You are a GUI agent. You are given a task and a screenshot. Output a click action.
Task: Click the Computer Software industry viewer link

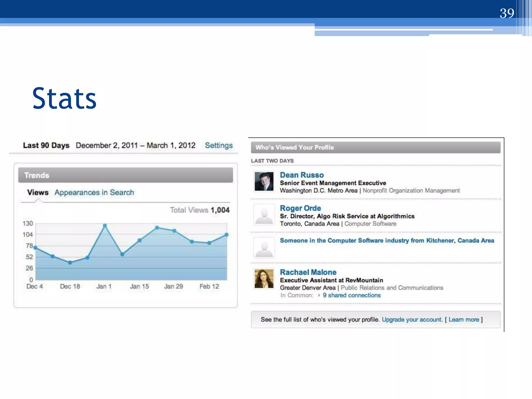(387, 241)
